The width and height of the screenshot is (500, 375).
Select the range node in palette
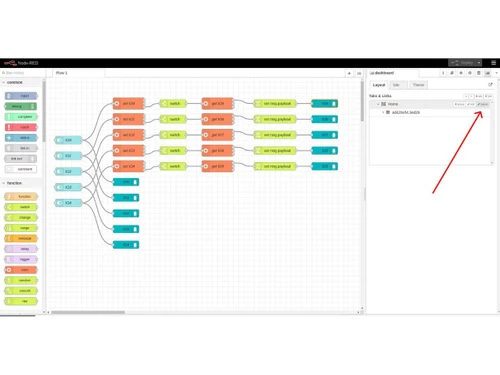[x=21, y=228]
